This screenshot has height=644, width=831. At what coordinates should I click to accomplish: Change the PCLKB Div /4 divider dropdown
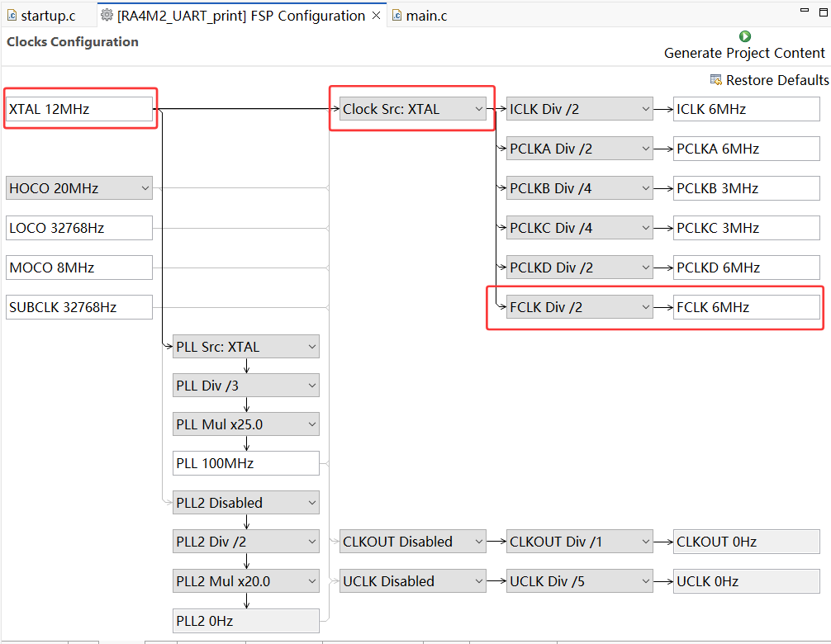click(580, 188)
